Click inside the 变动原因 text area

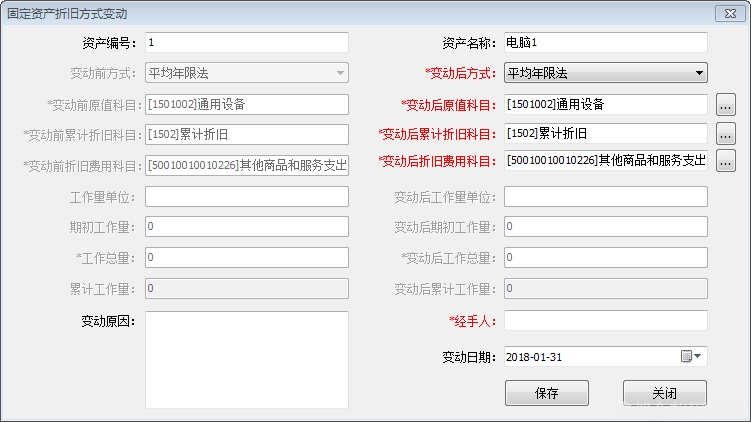point(246,360)
